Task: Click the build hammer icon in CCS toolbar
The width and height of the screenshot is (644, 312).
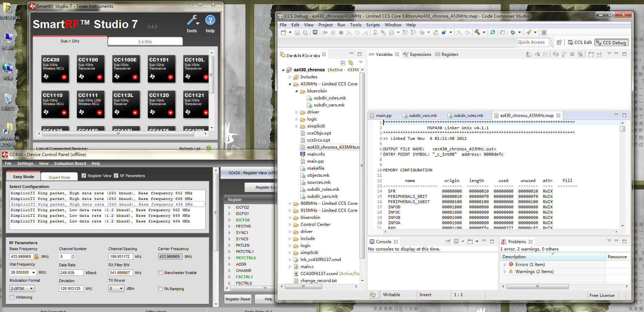Action: point(477,32)
